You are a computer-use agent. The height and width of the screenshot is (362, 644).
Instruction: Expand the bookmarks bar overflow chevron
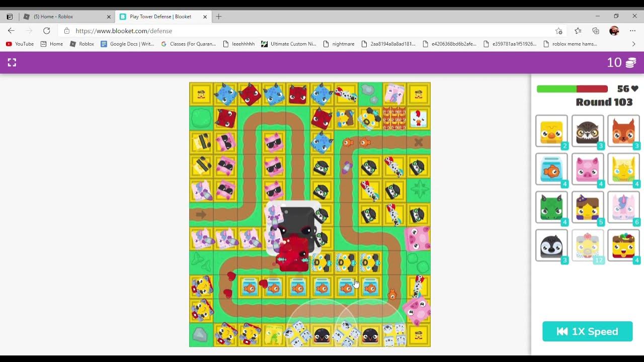pos(633,44)
